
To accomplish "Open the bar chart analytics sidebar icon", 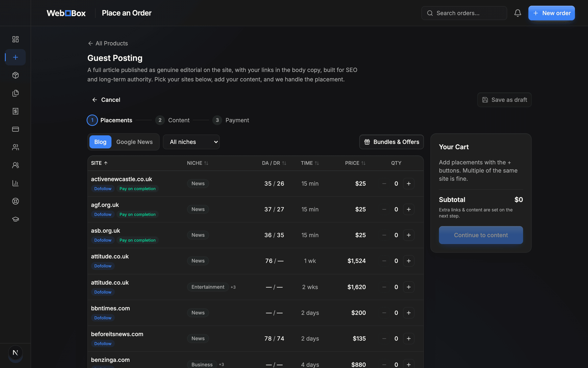I will pyautogui.click(x=15, y=183).
